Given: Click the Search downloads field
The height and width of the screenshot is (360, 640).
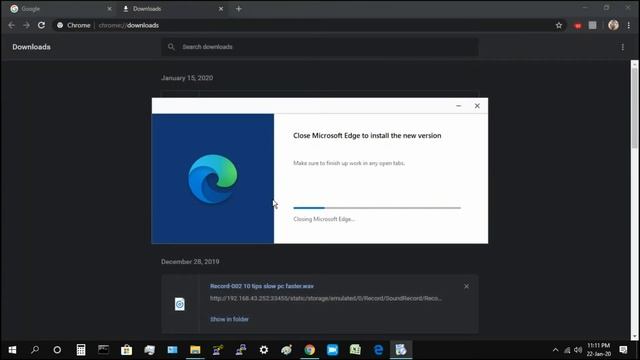Looking at the screenshot, I should pos(320,47).
